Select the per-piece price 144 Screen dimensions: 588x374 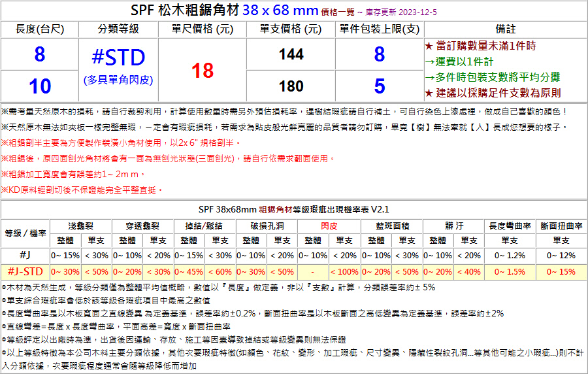[291, 54]
